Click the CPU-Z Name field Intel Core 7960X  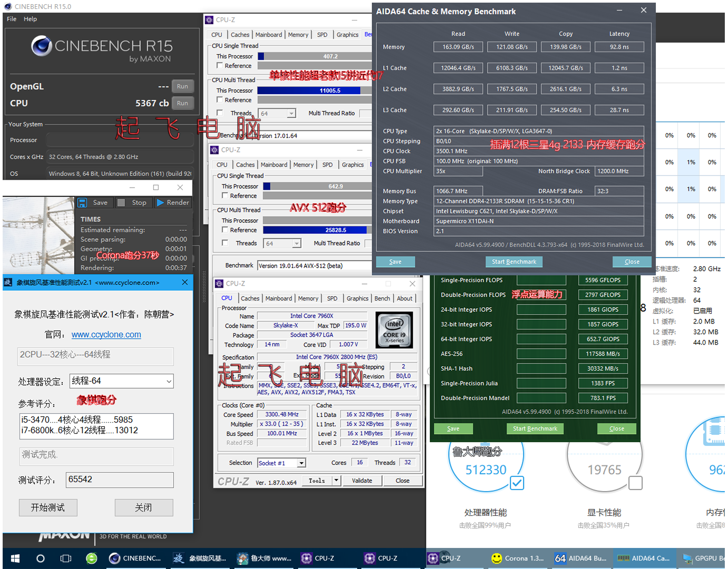point(312,316)
